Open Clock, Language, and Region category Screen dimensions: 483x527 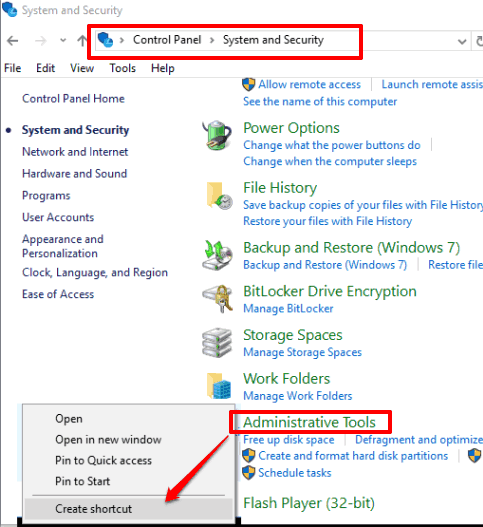(x=95, y=272)
